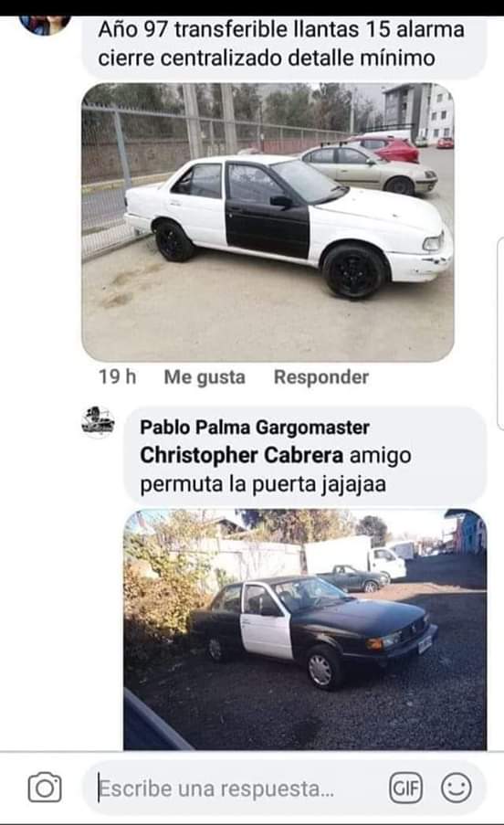The width and height of the screenshot is (504, 825).
Task: Reply to comment with Responder
Action: tap(321, 376)
